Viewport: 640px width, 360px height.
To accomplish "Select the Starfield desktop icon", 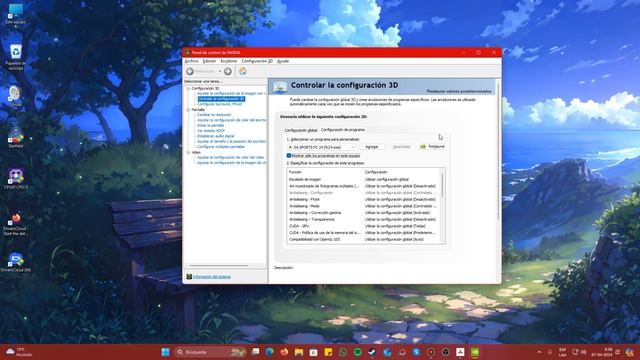I will (x=16, y=138).
